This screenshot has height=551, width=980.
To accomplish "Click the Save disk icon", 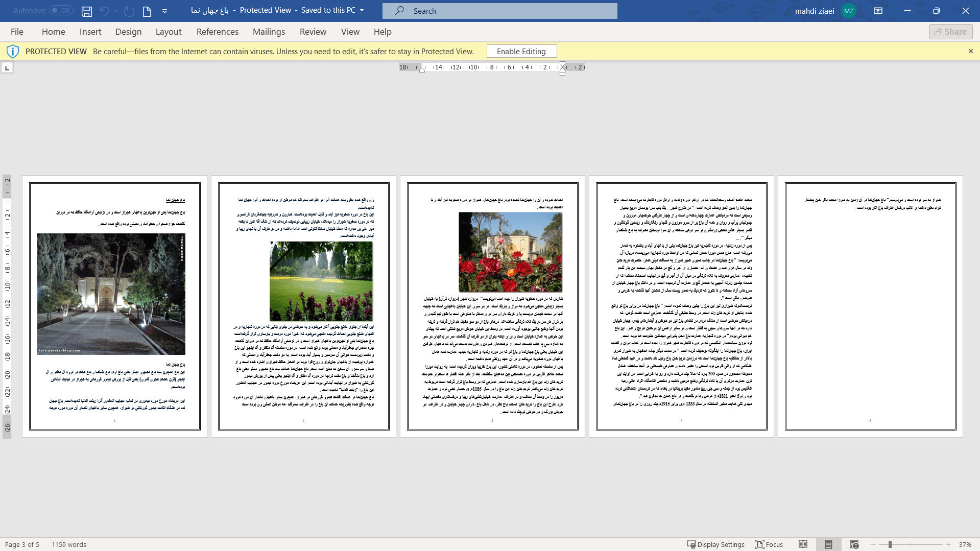I will tap(87, 11).
